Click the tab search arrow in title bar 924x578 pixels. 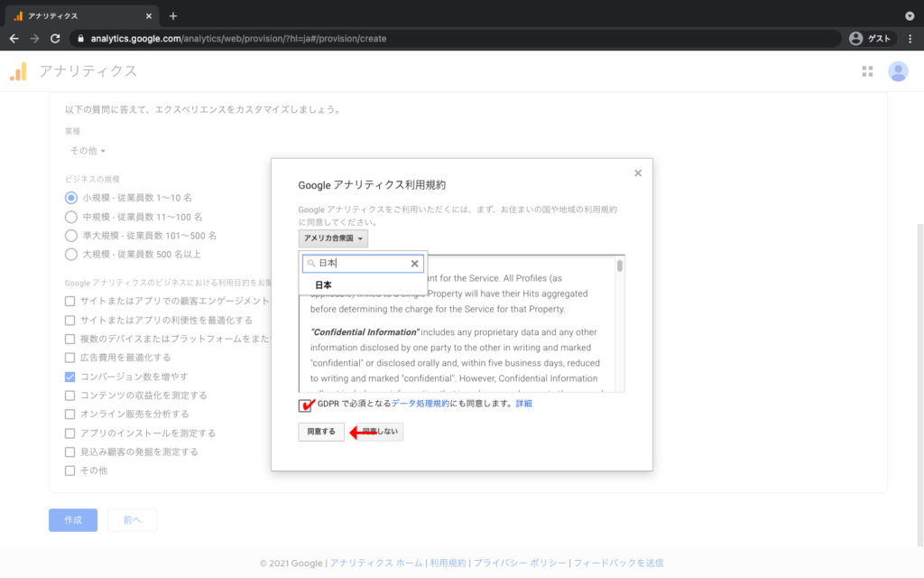pos(910,16)
